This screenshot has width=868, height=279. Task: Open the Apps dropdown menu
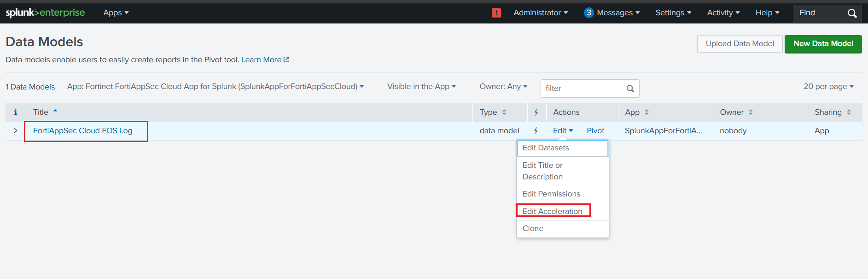pyautogui.click(x=116, y=13)
